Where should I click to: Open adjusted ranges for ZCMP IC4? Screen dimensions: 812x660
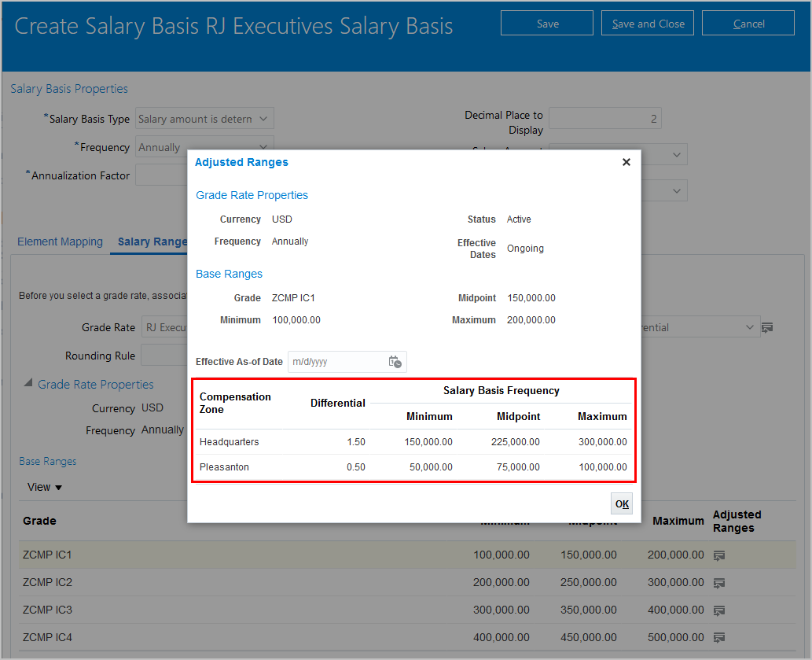click(x=718, y=638)
